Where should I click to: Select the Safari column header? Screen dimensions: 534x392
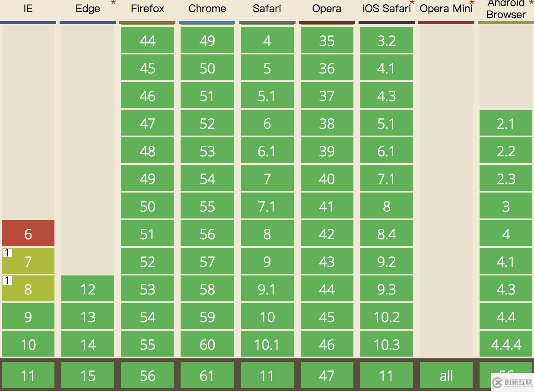coord(267,9)
